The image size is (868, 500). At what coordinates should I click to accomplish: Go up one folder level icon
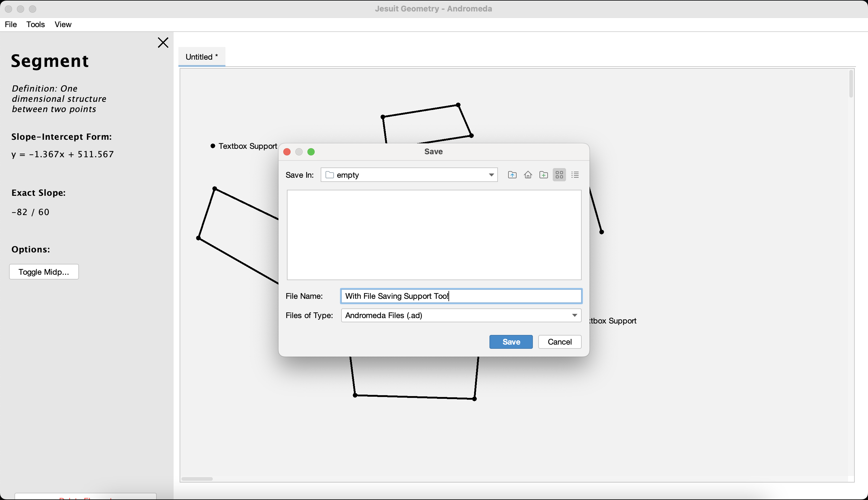(x=512, y=175)
